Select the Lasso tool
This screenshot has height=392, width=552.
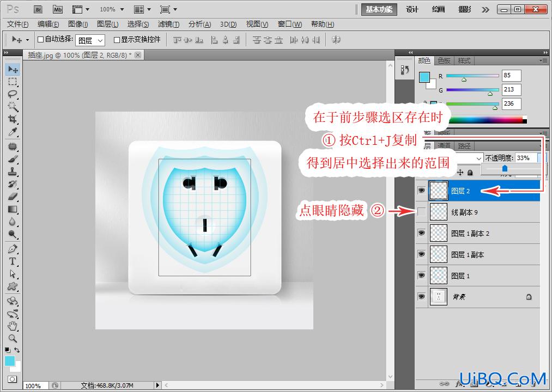[x=13, y=94]
